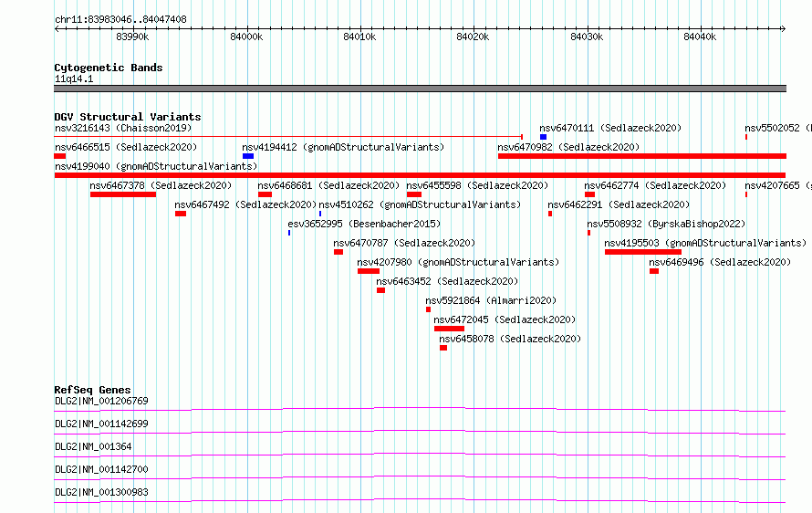Open nsv6470787 (Sedlazeck2020) label
This screenshot has height=513, width=812.
404,243
